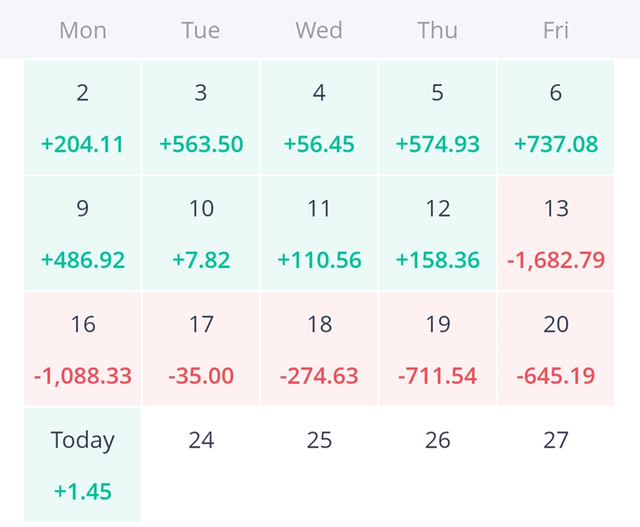
Task: Select the Today cell showing +1.45
Action: [x=82, y=465]
